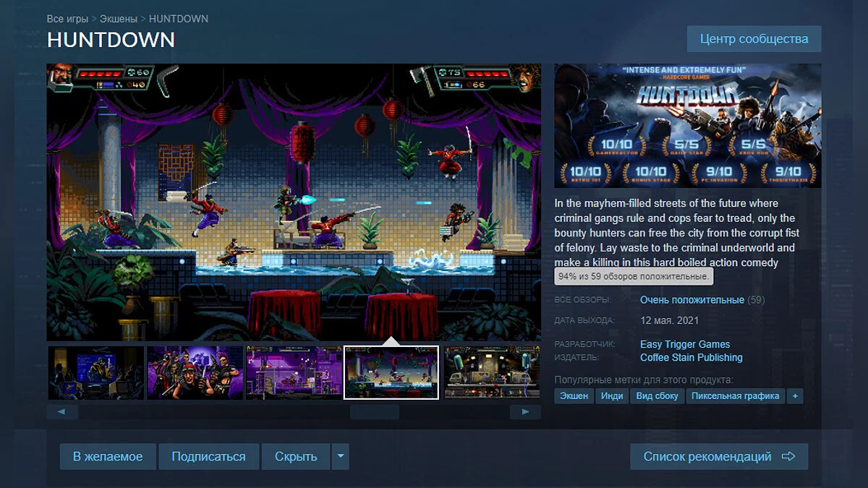Click the '94% из 59 обзоров положительные' tooltip

(634, 276)
